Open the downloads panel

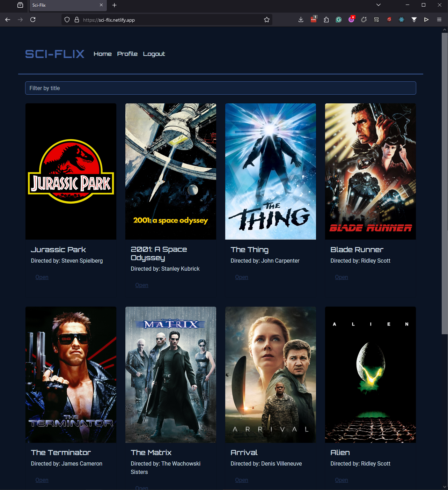(300, 20)
